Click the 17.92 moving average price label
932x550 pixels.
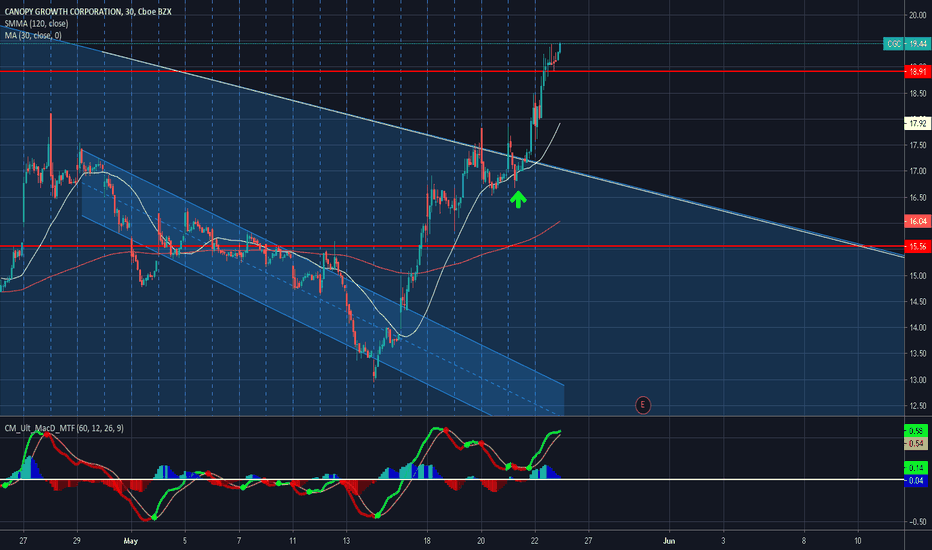917,124
